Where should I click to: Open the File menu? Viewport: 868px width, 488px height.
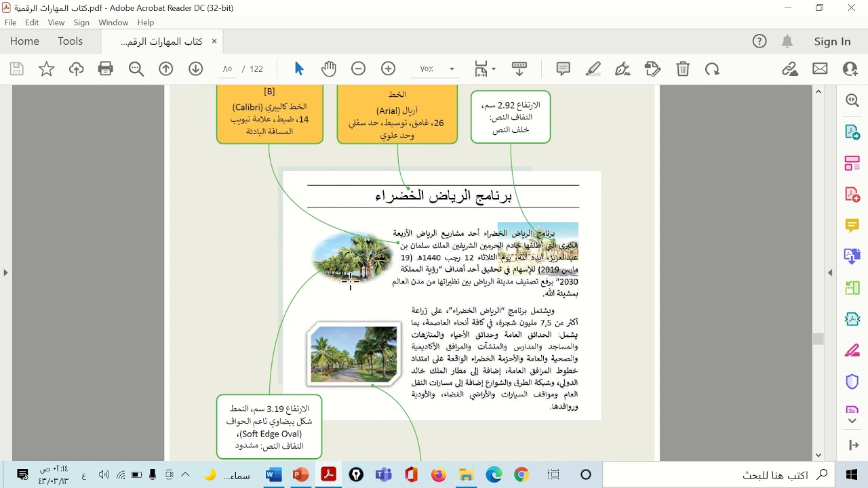pos(10,22)
